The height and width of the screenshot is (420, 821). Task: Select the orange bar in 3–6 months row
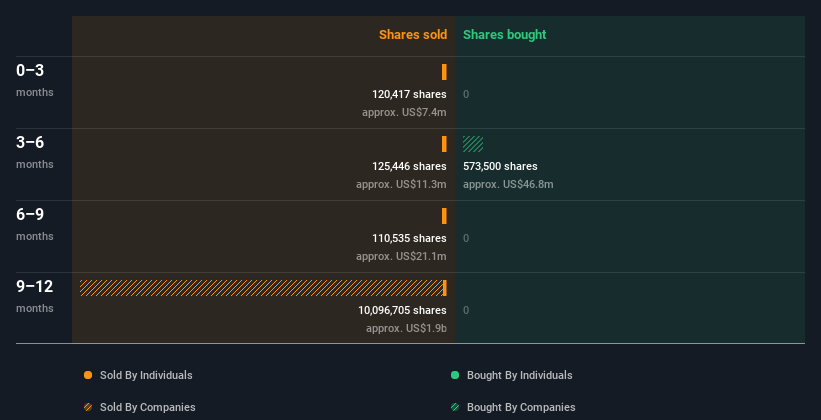click(444, 144)
